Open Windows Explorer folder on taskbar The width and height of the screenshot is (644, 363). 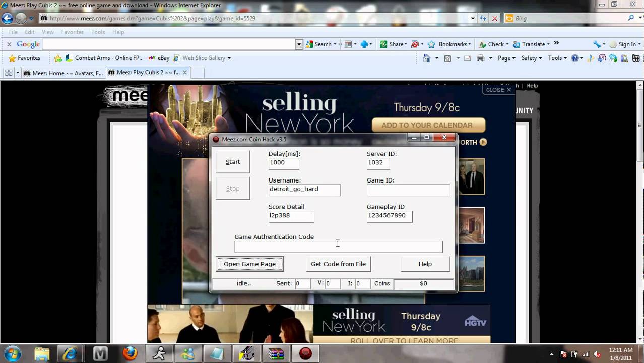click(x=42, y=353)
